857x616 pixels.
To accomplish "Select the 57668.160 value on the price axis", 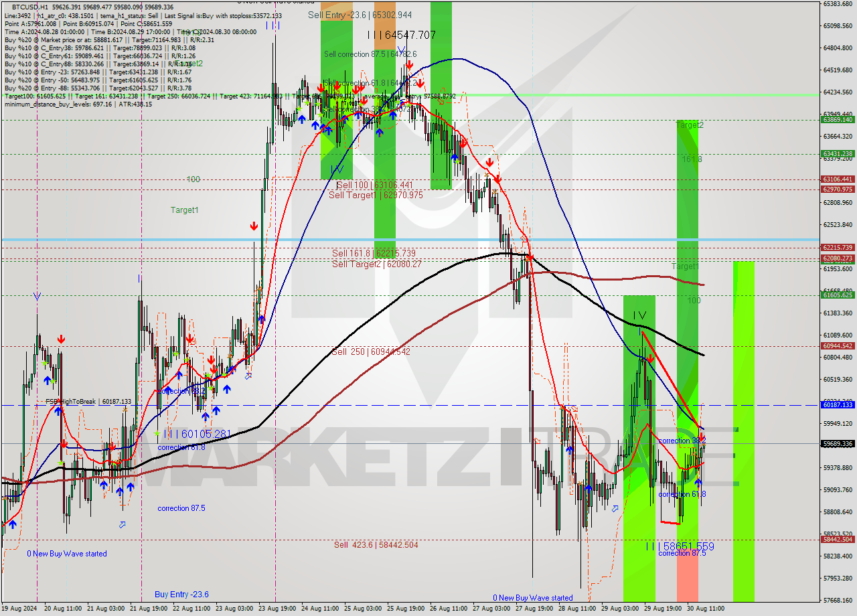I will tap(838, 601).
